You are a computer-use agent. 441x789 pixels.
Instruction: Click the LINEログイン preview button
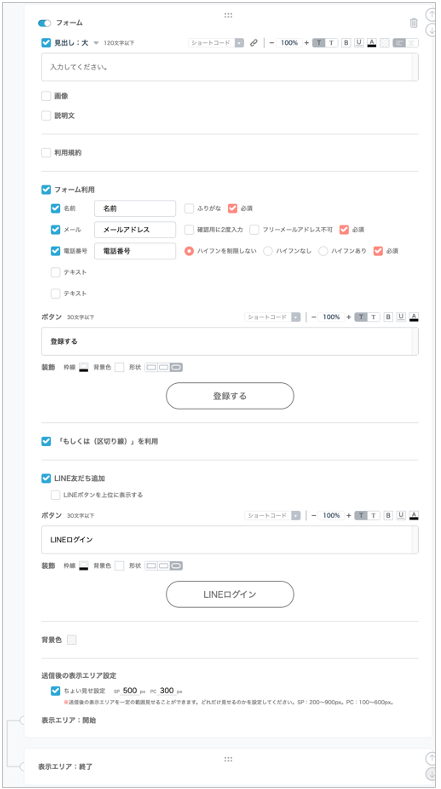point(230,594)
